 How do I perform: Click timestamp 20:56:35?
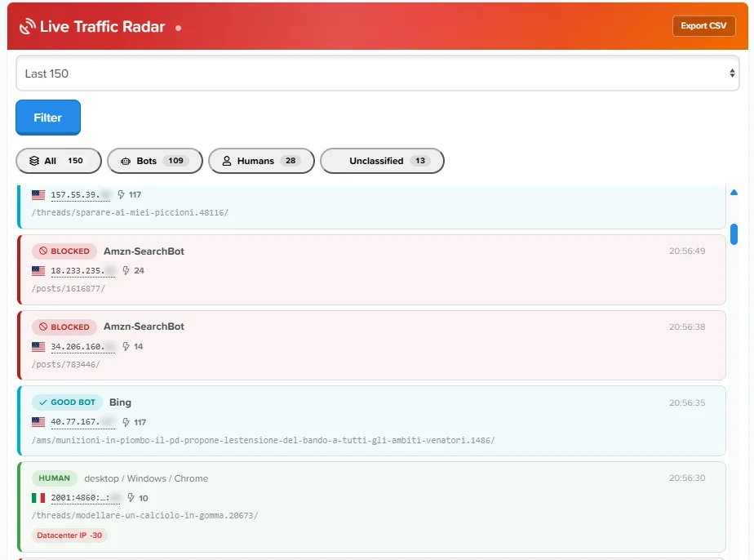pos(687,402)
